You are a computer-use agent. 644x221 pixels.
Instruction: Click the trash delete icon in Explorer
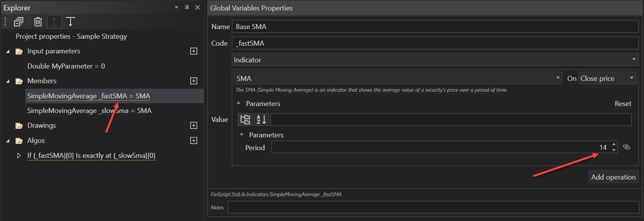click(38, 22)
